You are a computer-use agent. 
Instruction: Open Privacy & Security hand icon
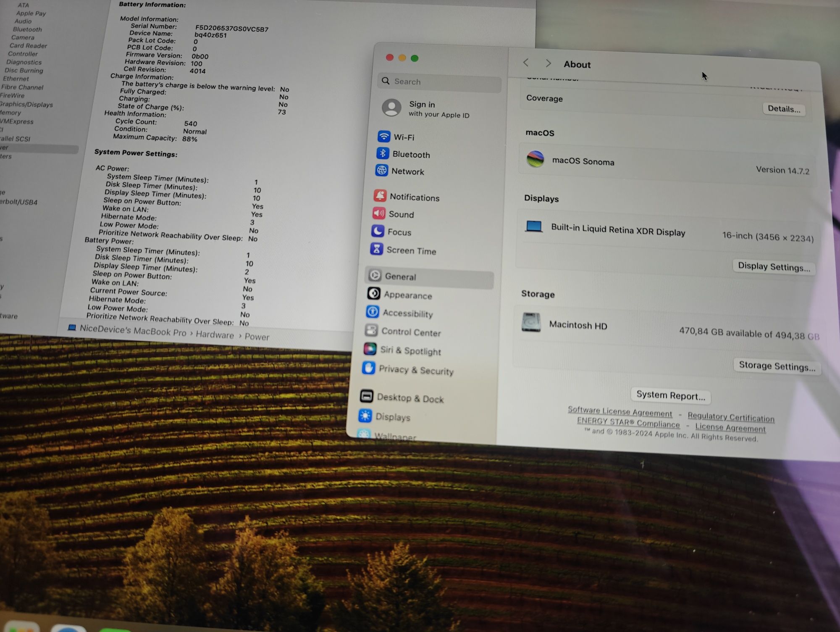(x=368, y=368)
